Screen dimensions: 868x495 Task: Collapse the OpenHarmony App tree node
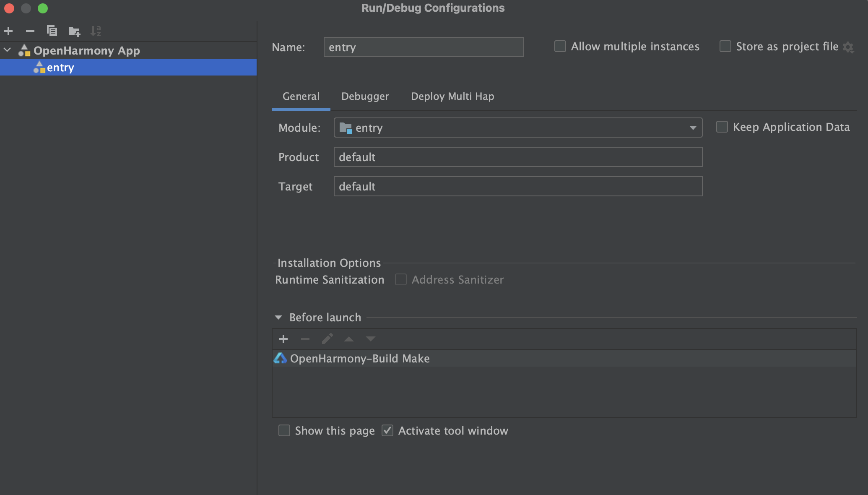[8, 50]
